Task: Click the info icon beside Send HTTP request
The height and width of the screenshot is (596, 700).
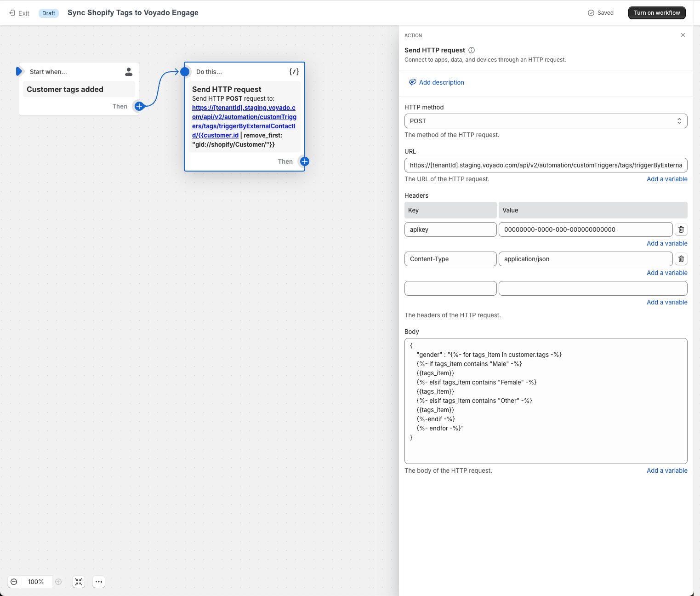Action: pyautogui.click(x=472, y=50)
